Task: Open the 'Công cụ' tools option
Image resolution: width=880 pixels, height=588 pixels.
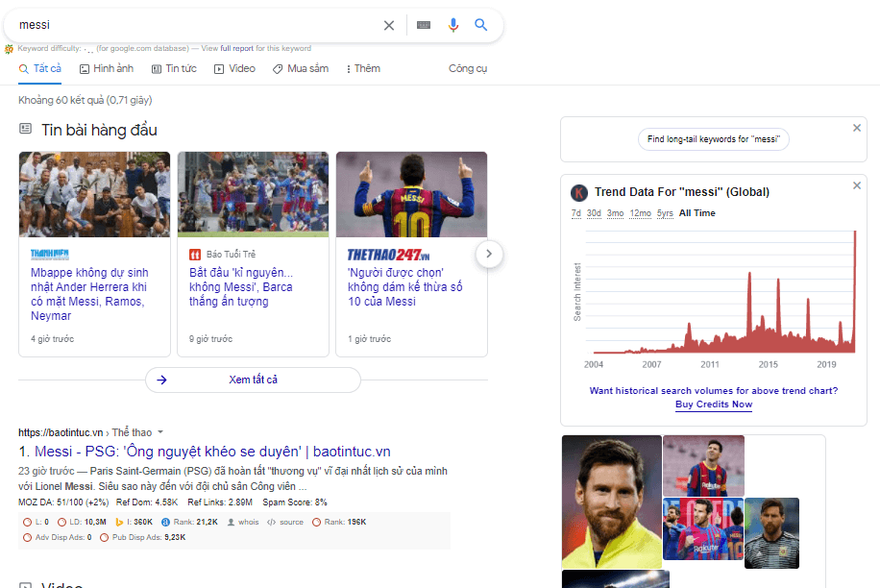Action: [468, 68]
